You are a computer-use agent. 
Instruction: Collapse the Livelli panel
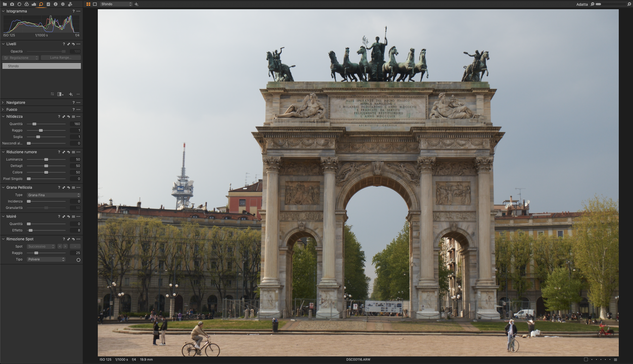3,44
